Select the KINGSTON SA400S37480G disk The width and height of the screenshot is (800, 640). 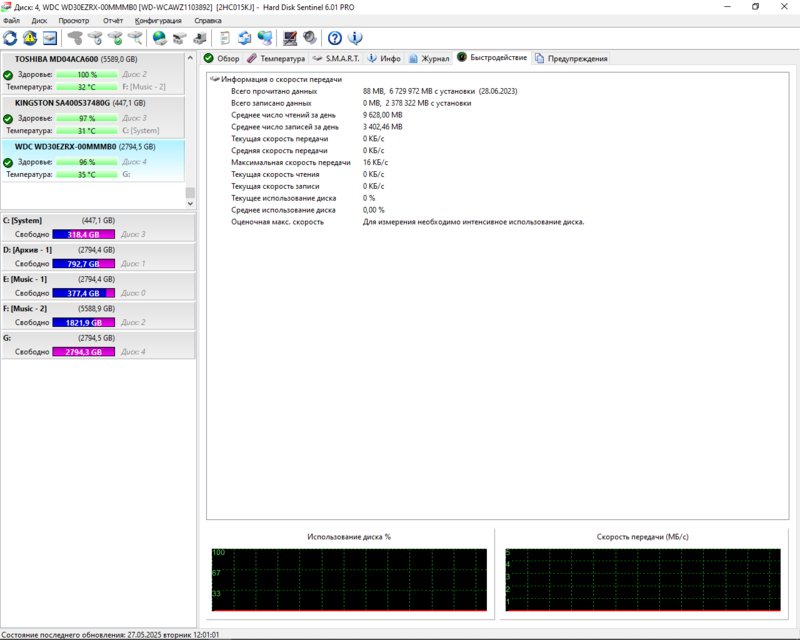point(62,102)
